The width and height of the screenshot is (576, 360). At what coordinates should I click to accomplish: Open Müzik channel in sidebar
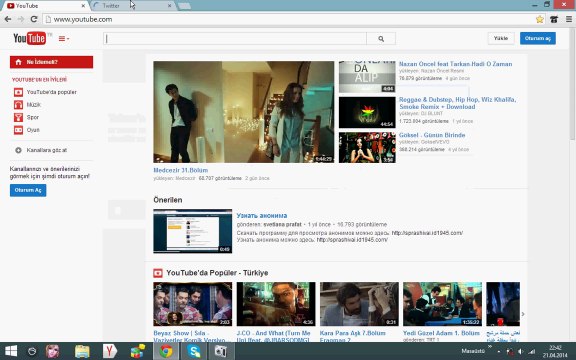click(x=33, y=105)
